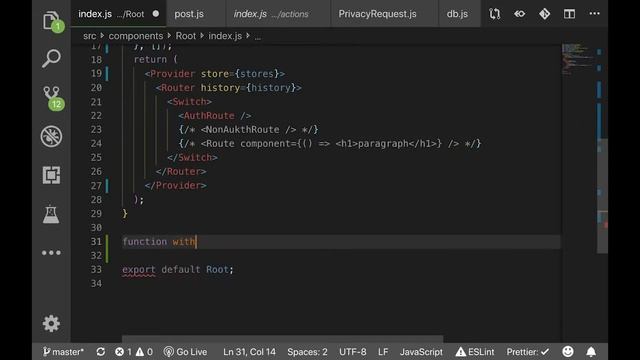Click 'return' keyword on line 18
This screenshot has height=360, width=640.
point(150,60)
